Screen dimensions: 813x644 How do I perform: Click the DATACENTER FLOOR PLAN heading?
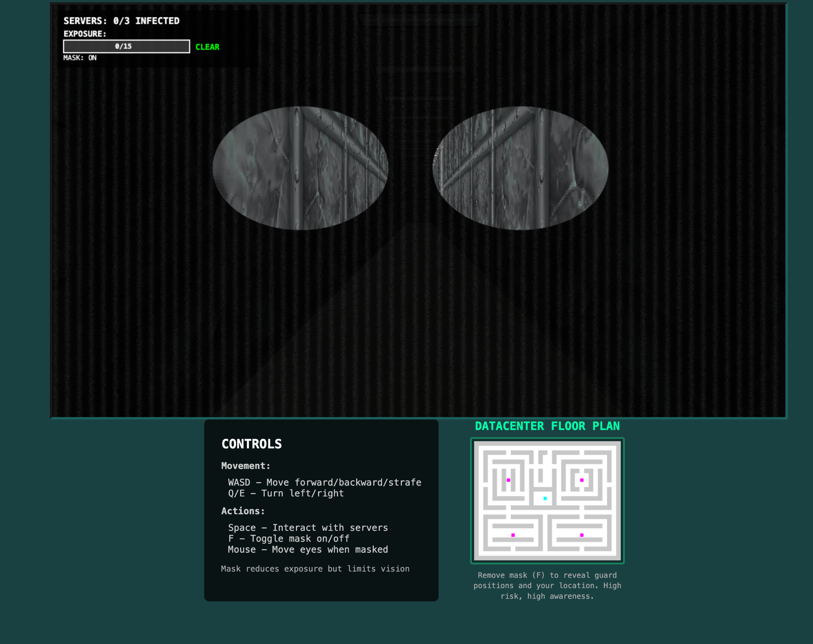(547, 426)
